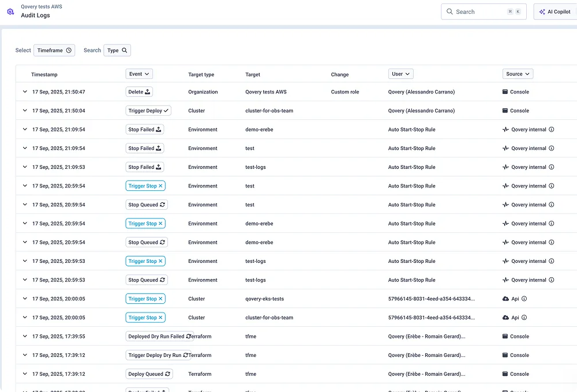Expand the 21:50:47 Delete row
Screen dimensions: 577x392
coord(25,92)
